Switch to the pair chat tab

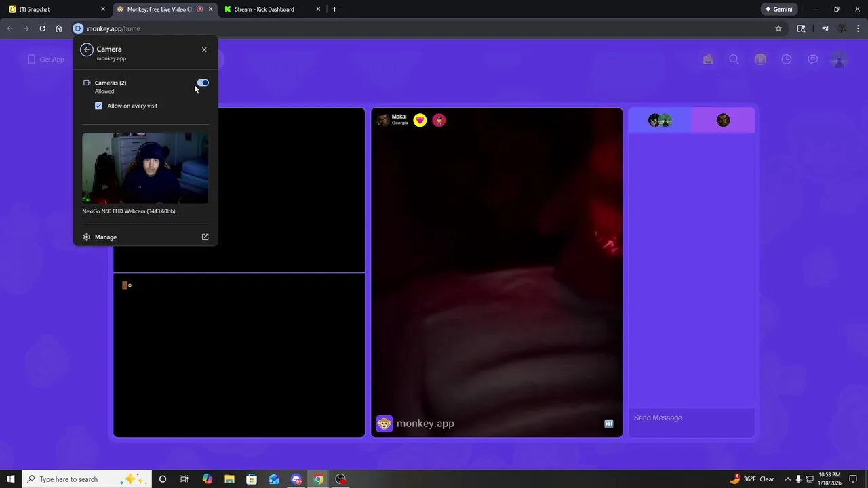point(660,120)
